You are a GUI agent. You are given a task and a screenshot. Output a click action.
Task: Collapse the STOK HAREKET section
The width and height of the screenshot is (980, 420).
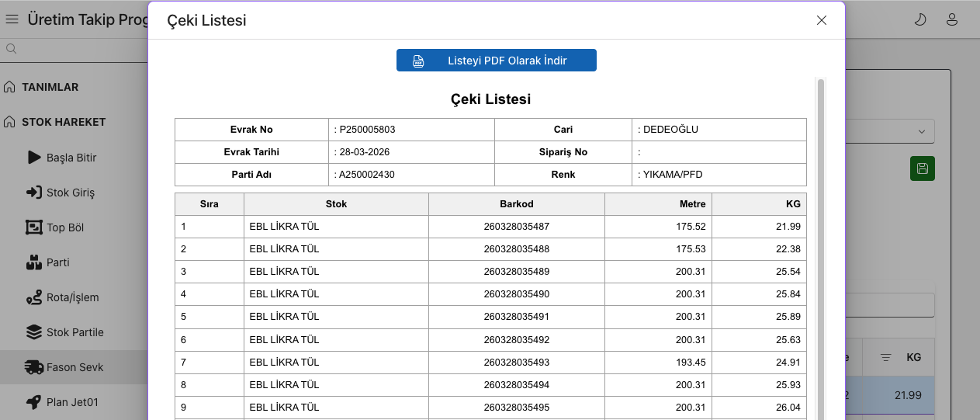pyautogui.click(x=64, y=122)
